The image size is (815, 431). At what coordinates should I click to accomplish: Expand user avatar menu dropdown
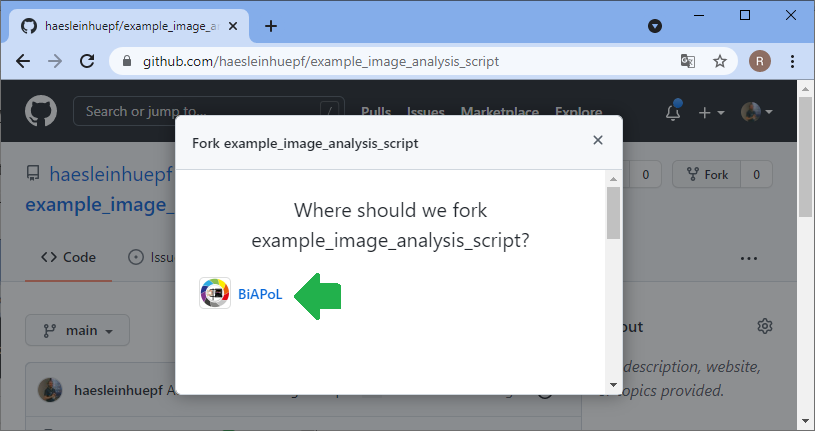pos(757,113)
